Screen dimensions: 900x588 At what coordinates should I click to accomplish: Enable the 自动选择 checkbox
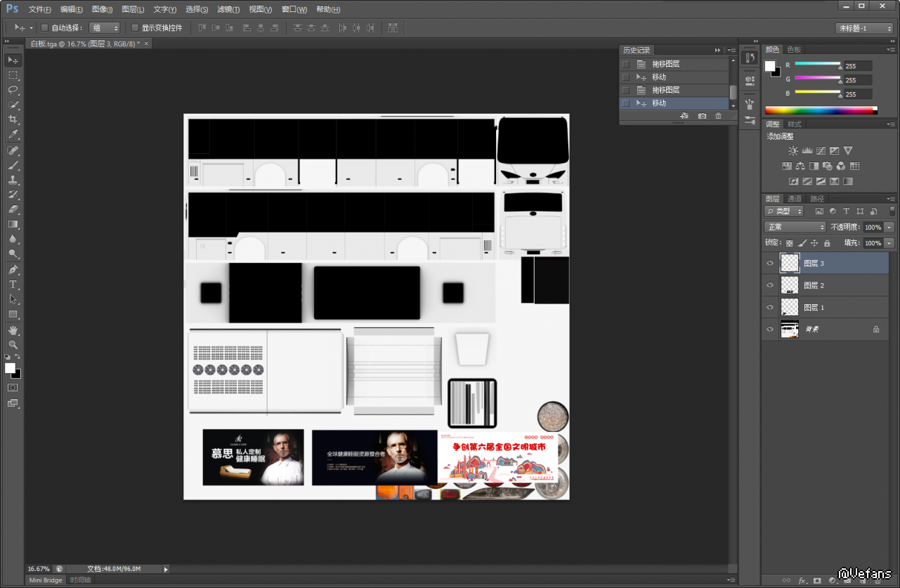click(45, 28)
